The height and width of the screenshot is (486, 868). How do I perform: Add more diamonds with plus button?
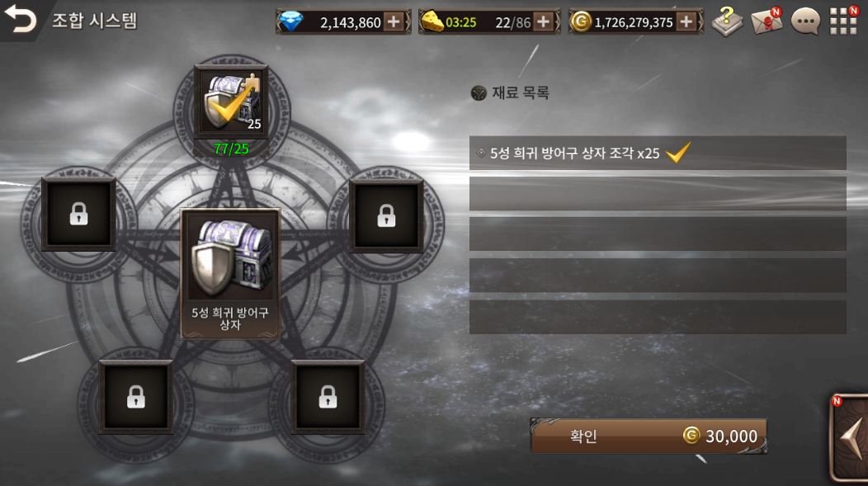coord(394,22)
